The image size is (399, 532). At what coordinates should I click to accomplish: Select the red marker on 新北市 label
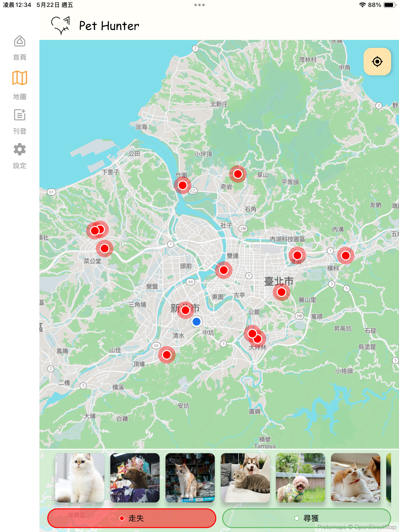tap(185, 310)
